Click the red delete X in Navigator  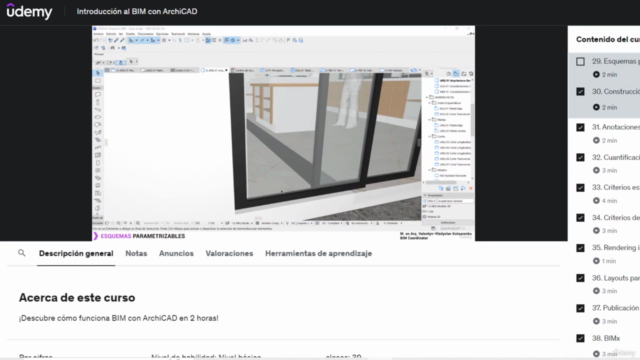[471, 189]
